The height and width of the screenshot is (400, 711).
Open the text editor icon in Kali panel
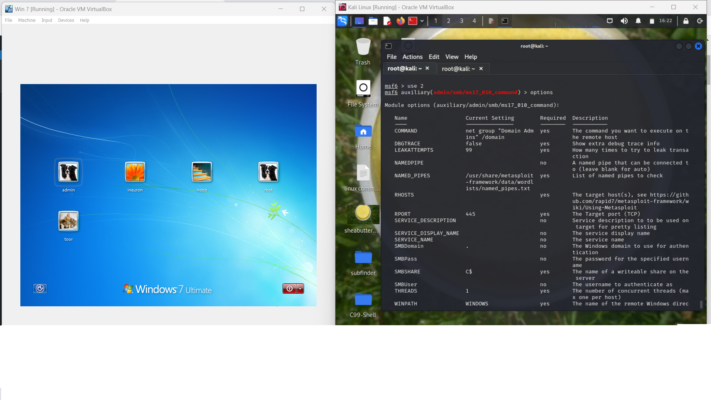pos(387,21)
